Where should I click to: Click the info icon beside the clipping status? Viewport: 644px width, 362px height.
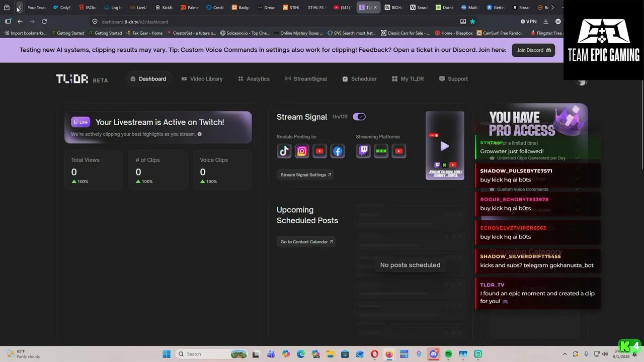click(x=200, y=134)
